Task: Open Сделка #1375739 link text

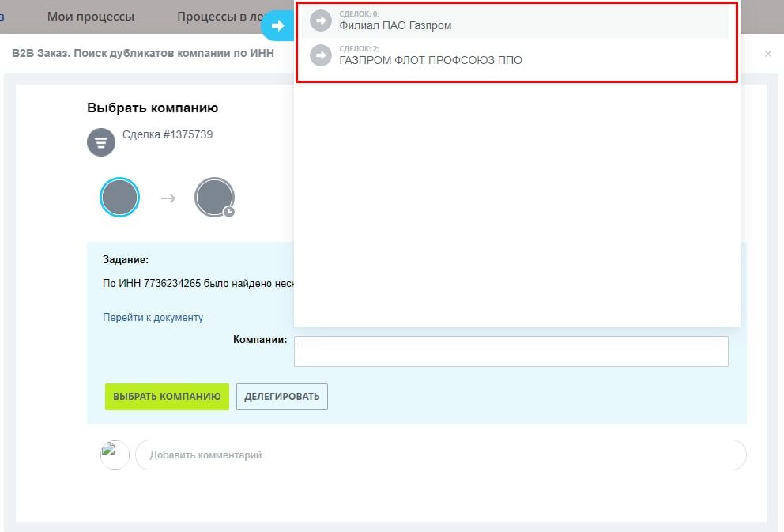Action: point(168,134)
